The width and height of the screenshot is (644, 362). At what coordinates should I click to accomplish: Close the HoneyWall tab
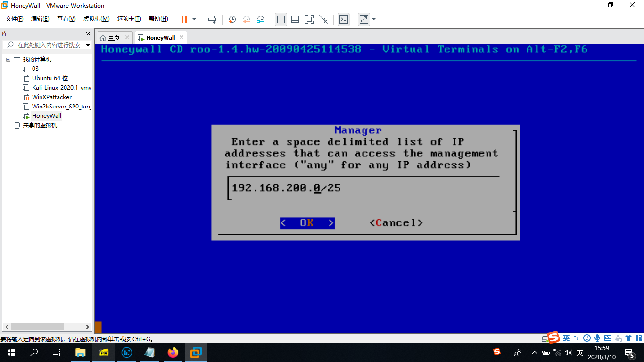(182, 37)
